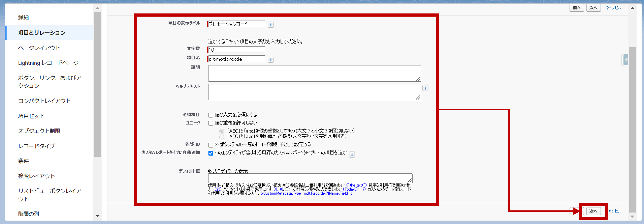Screen dimensions: 644x224
Task: Click 項目の表示ラベル input field
Action: click(x=236, y=24)
